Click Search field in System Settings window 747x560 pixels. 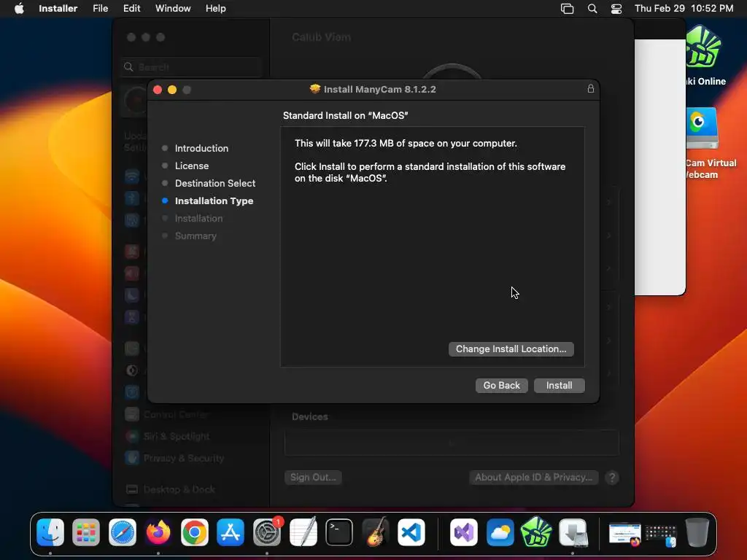[192, 67]
